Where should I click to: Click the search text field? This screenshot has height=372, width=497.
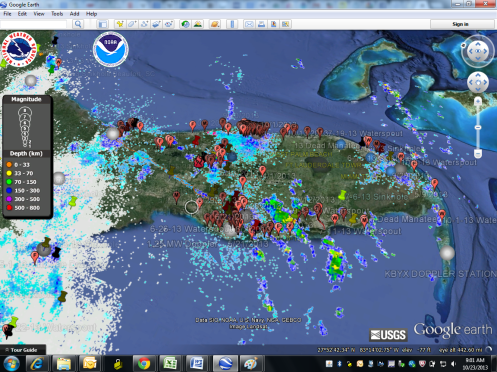[x=33, y=24]
